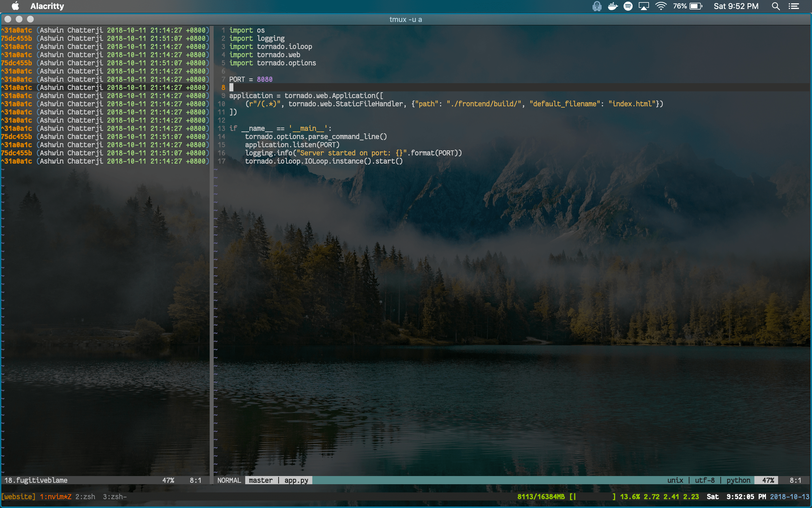
Task: Click blame commit 75dc455b for line 16
Action: coord(17,153)
